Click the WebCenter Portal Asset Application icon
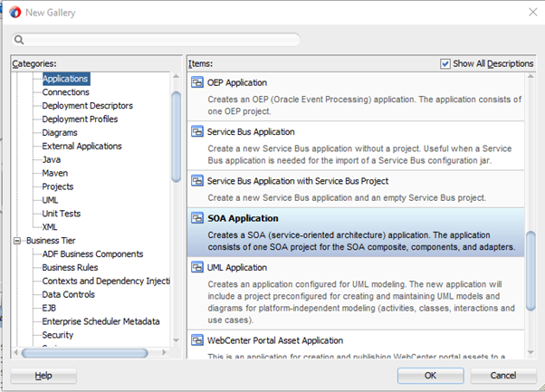Viewport: 545px width, 392px height. point(197,340)
